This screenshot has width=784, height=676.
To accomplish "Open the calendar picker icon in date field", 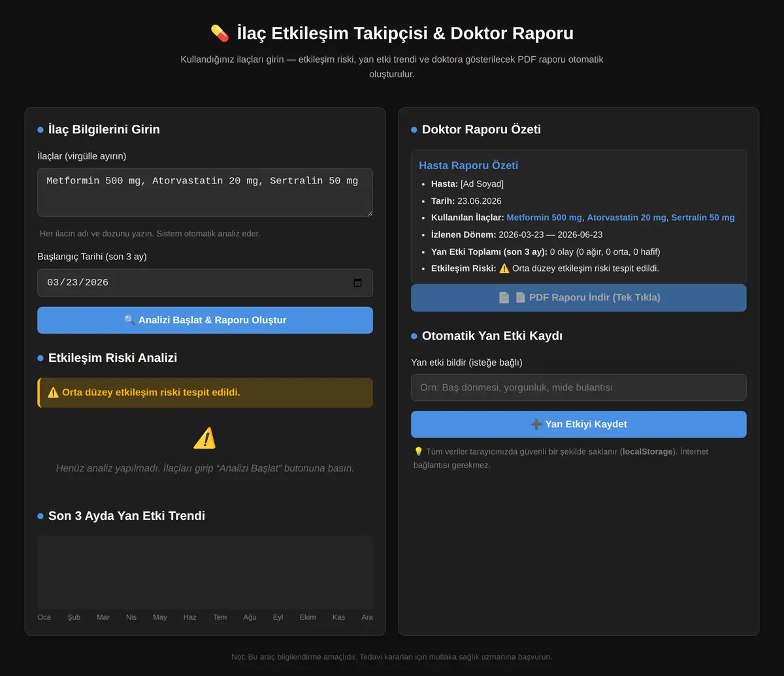I will click(x=357, y=283).
